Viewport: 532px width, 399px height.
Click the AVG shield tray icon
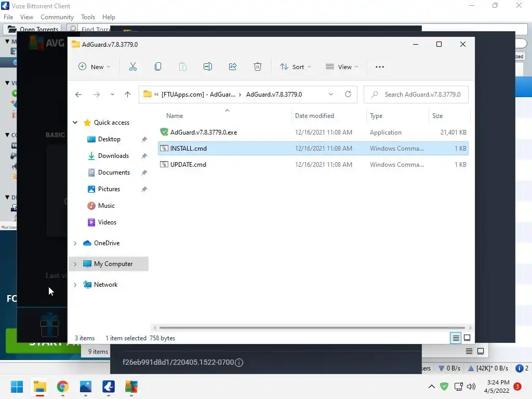click(444, 386)
